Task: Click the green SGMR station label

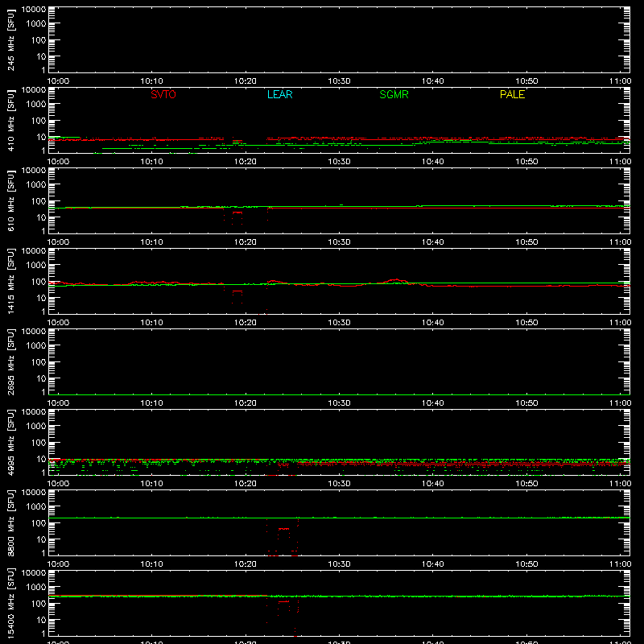Action: coord(394,94)
